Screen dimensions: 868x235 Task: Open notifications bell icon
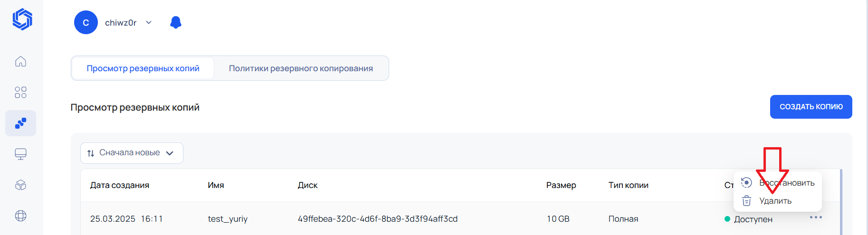(176, 22)
